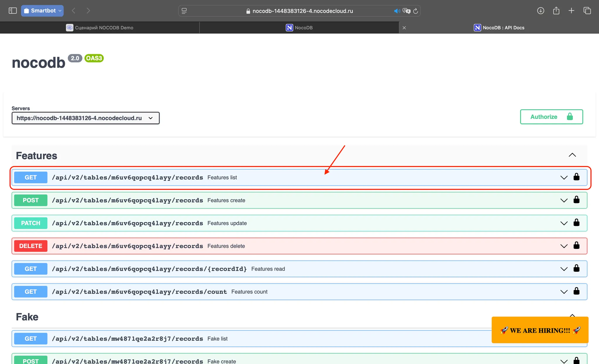
Task: Show tab overview icon
Action: tap(587, 11)
